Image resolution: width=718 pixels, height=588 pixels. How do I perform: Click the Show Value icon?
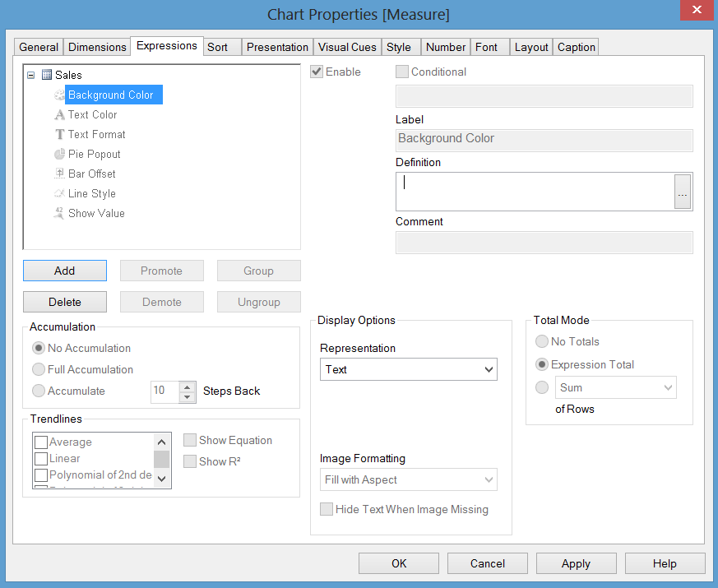pyautogui.click(x=59, y=213)
